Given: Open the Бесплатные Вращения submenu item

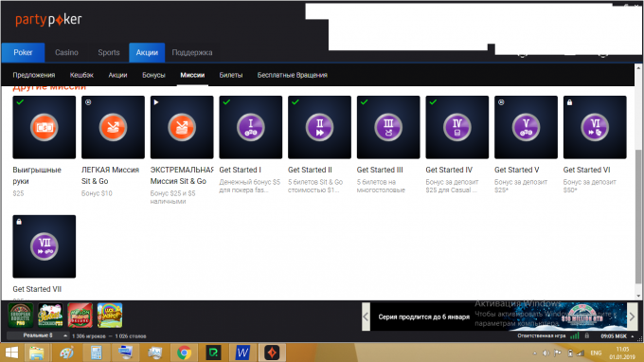Looking at the screenshot, I should [x=292, y=75].
